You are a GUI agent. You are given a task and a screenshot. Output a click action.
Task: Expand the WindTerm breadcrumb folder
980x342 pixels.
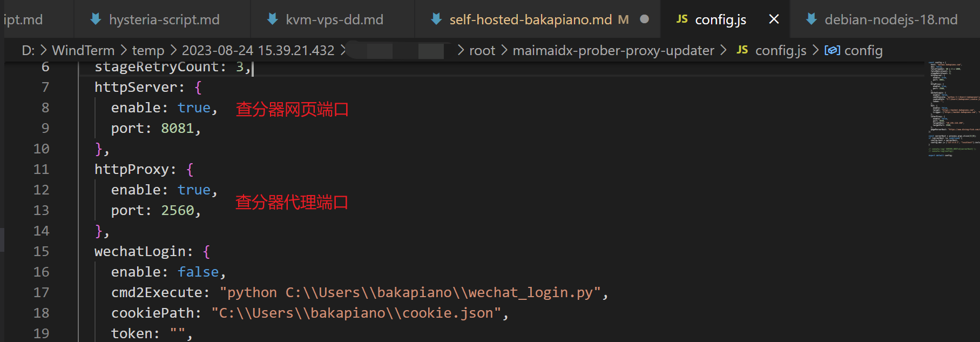click(83, 50)
